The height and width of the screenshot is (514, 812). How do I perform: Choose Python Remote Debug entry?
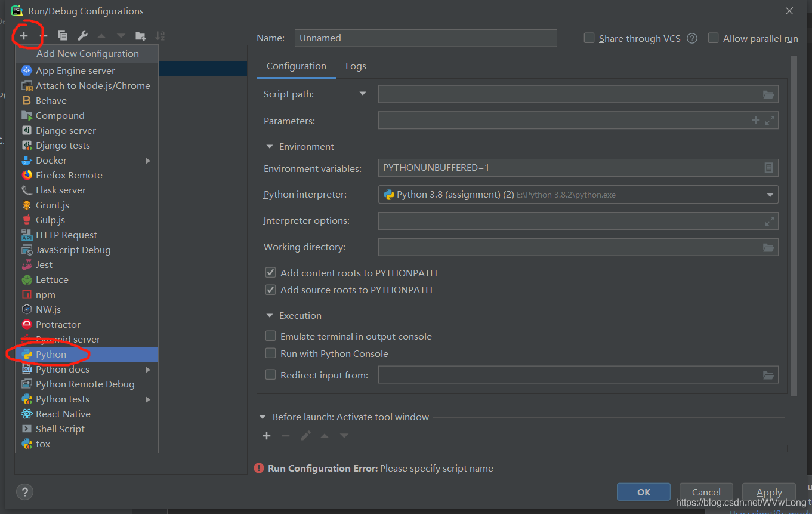[x=87, y=384]
